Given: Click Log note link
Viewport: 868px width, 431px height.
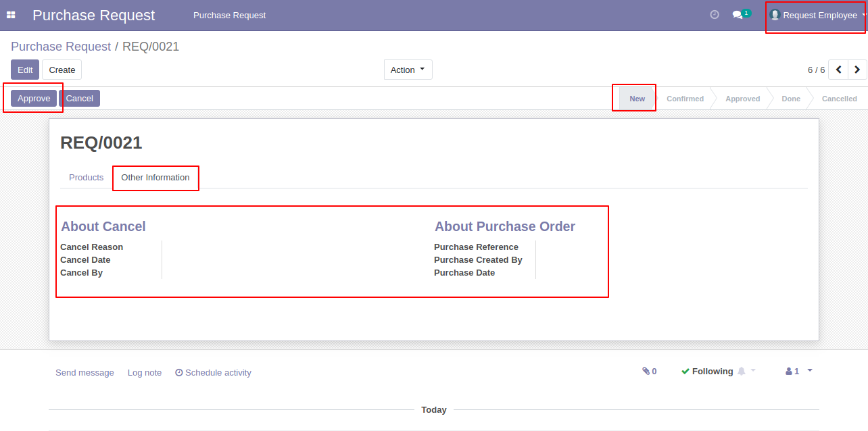Looking at the screenshot, I should 145,372.
